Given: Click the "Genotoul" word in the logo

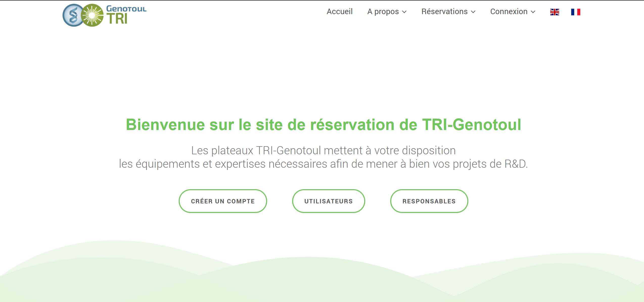Looking at the screenshot, I should click(x=126, y=9).
